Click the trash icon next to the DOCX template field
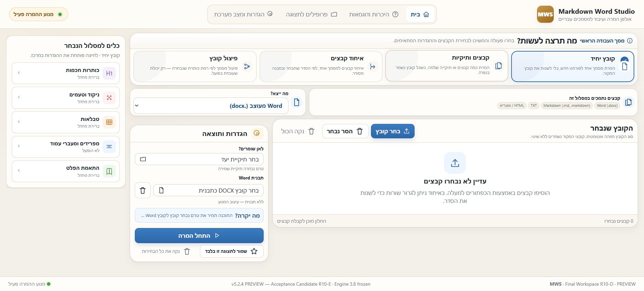 coord(143,191)
